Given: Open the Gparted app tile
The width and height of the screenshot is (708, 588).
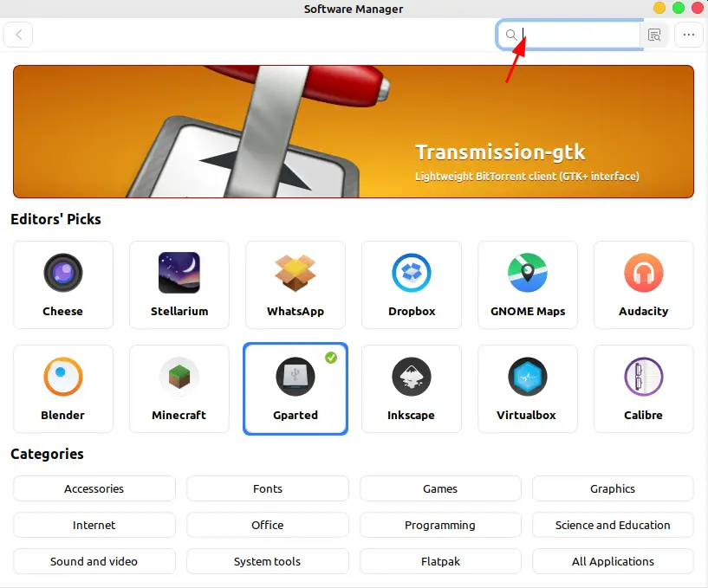Looking at the screenshot, I should click(296, 389).
